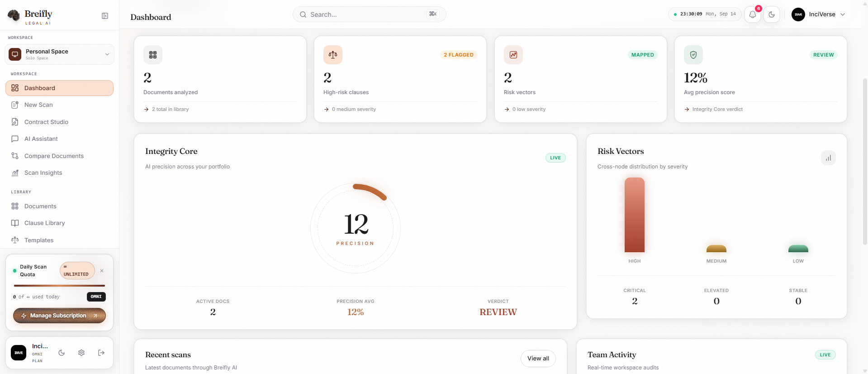Click the Documents analyzed grid icon
This screenshot has width=868, height=374.
pos(153,55)
